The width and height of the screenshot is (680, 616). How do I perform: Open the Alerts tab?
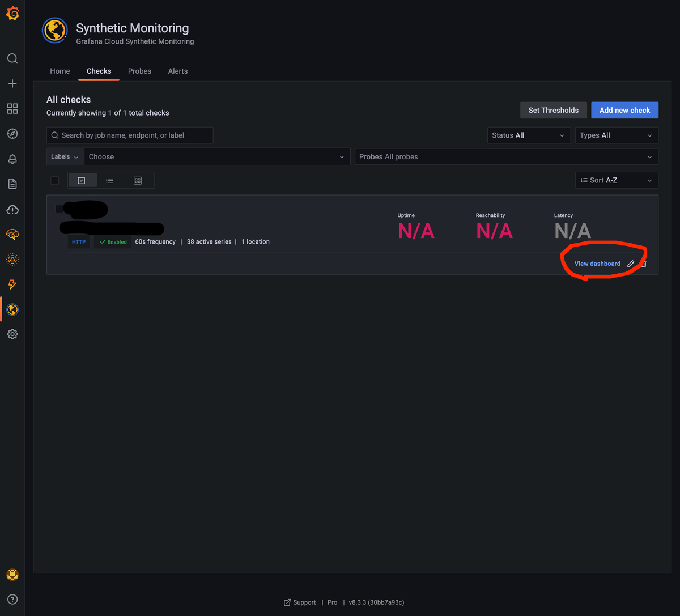point(178,71)
